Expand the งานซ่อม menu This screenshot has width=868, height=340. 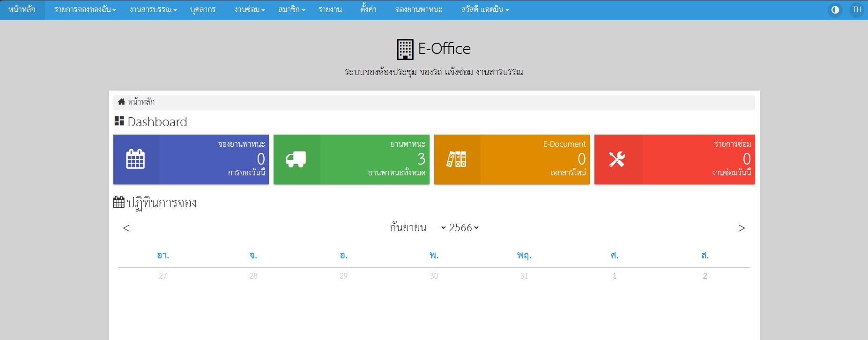250,10
